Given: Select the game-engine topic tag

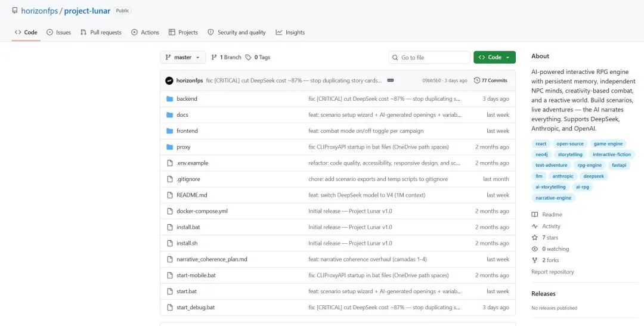Looking at the screenshot, I should pos(608,144).
